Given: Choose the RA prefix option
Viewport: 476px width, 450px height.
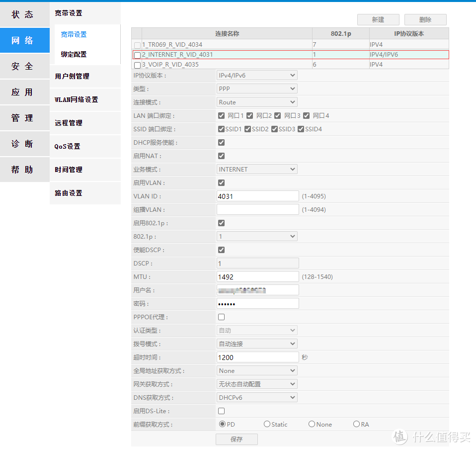Looking at the screenshot, I should (356, 424).
